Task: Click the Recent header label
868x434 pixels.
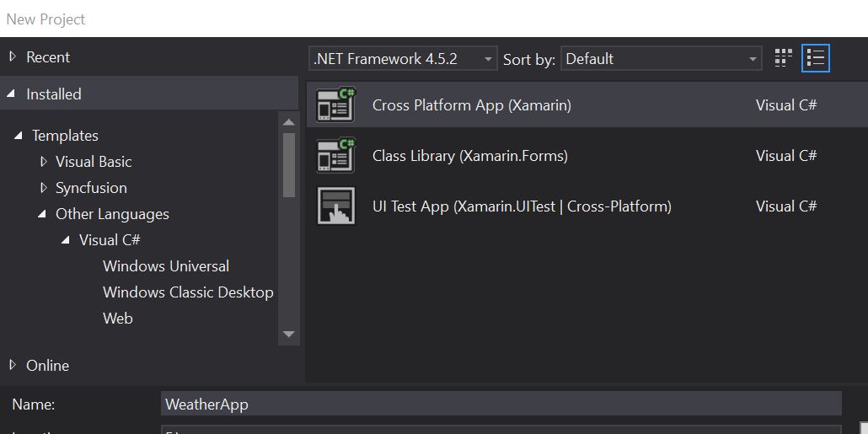Action: (x=48, y=57)
